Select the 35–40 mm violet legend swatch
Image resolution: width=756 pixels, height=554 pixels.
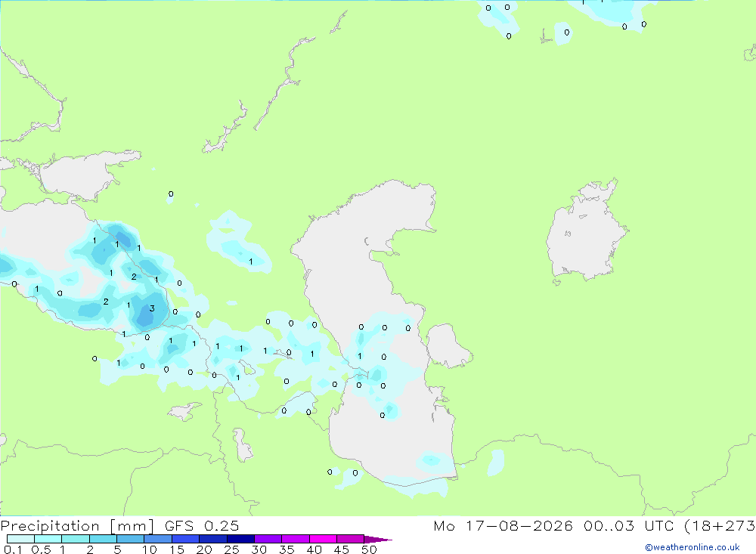(x=296, y=539)
